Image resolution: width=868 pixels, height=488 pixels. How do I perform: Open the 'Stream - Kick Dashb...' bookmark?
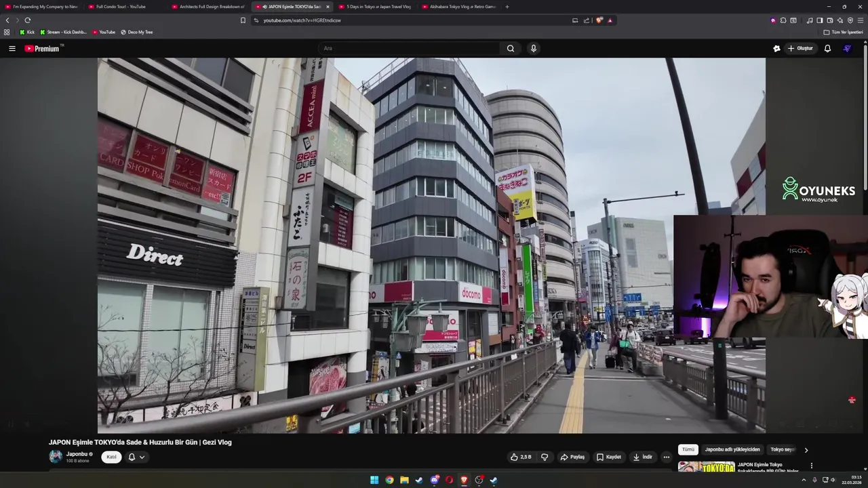[x=63, y=32]
